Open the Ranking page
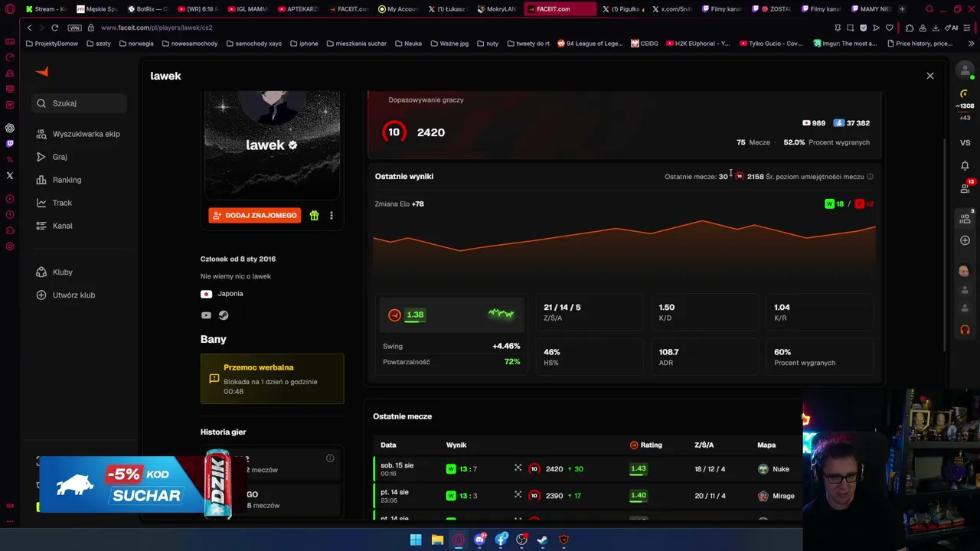Screen dimensions: 980x551 coord(59,180)
